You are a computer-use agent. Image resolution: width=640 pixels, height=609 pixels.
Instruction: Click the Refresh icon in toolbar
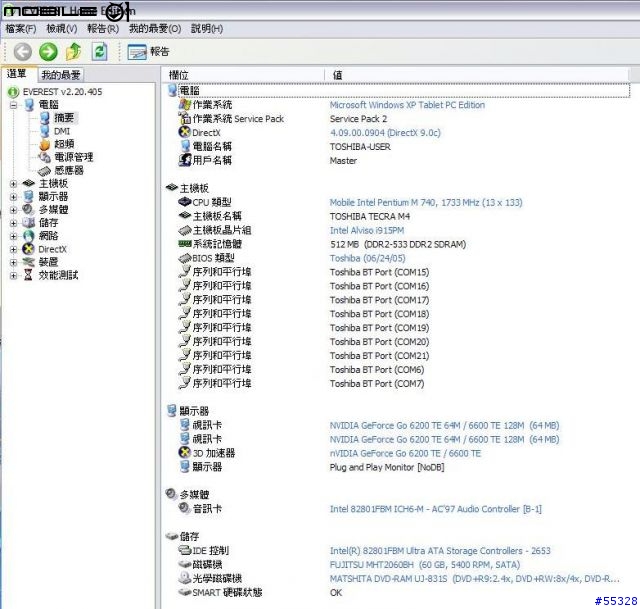click(x=100, y=52)
